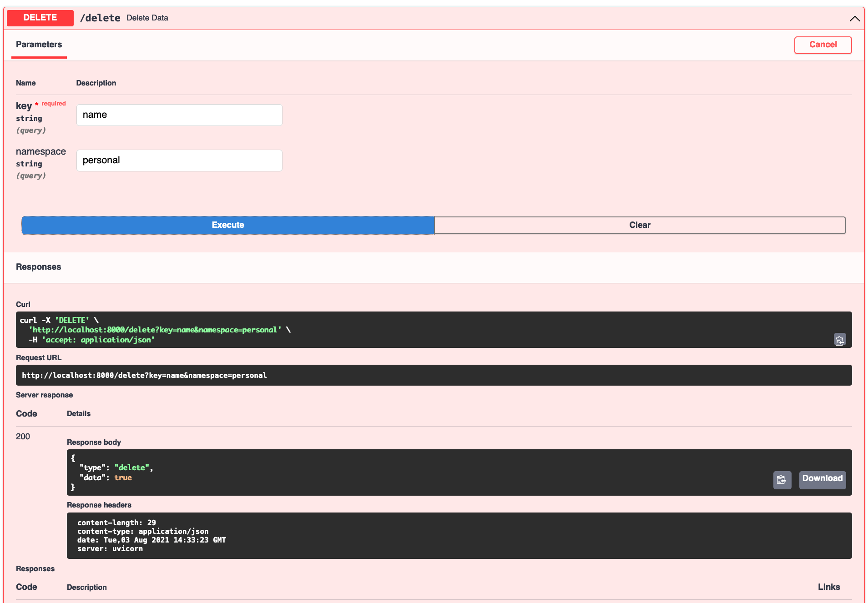
Task: Copy the curl command to clipboard
Action: 839,340
